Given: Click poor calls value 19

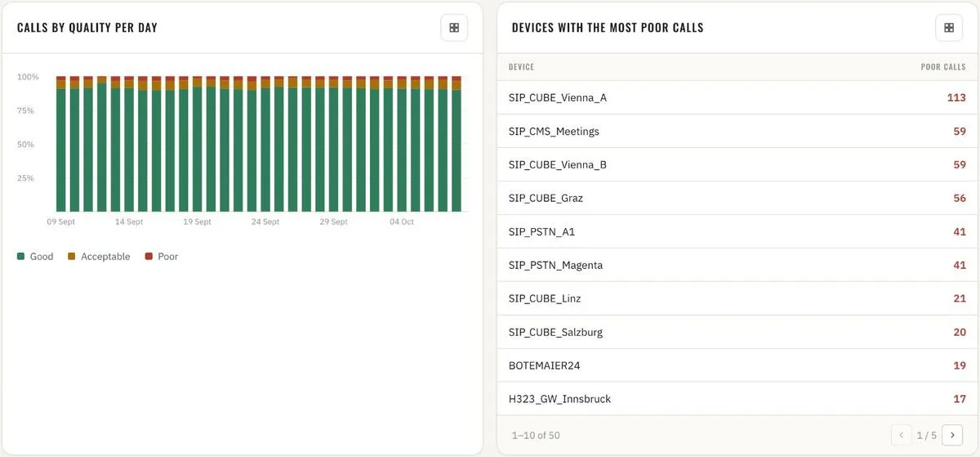Looking at the screenshot, I should [960, 365].
